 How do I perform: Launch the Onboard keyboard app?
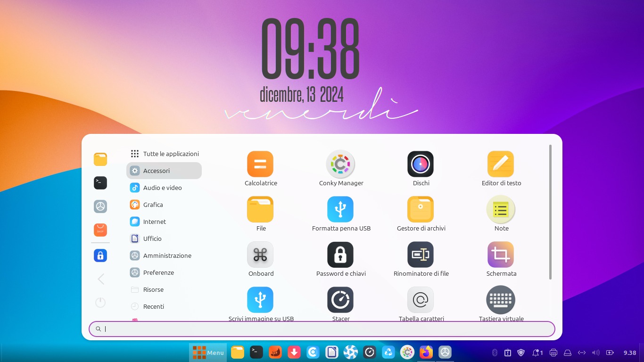pos(260,259)
